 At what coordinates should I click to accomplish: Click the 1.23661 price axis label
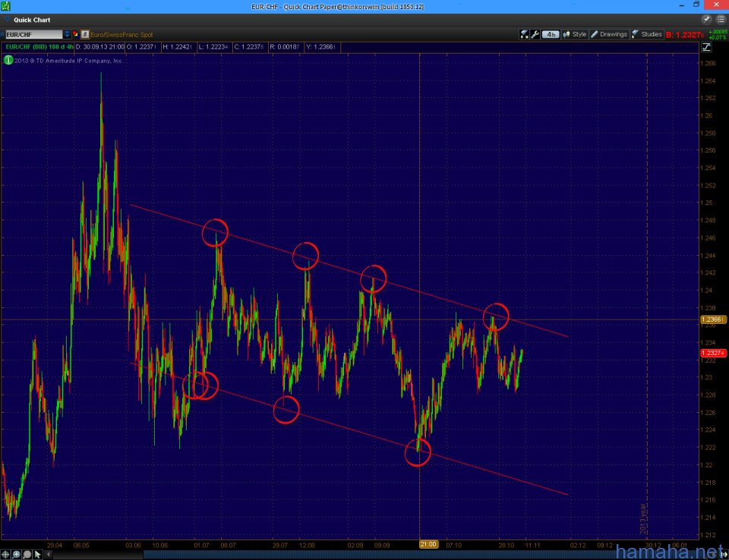pyautogui.click(x=713, y=319)
